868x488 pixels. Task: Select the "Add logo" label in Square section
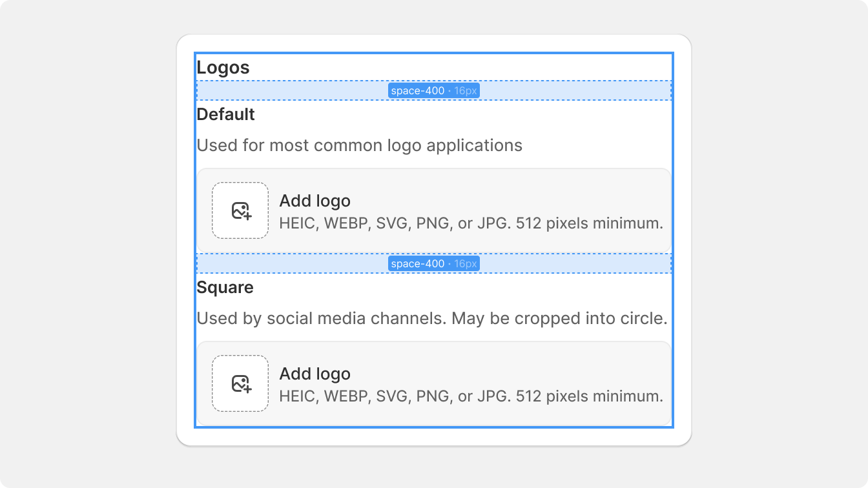tap(315, 374)
